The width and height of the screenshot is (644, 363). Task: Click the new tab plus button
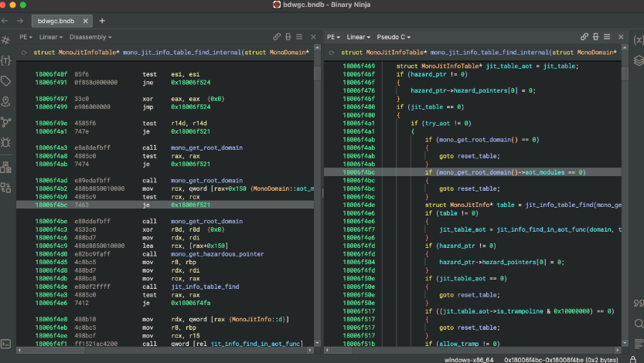click(x=102, y=21)
